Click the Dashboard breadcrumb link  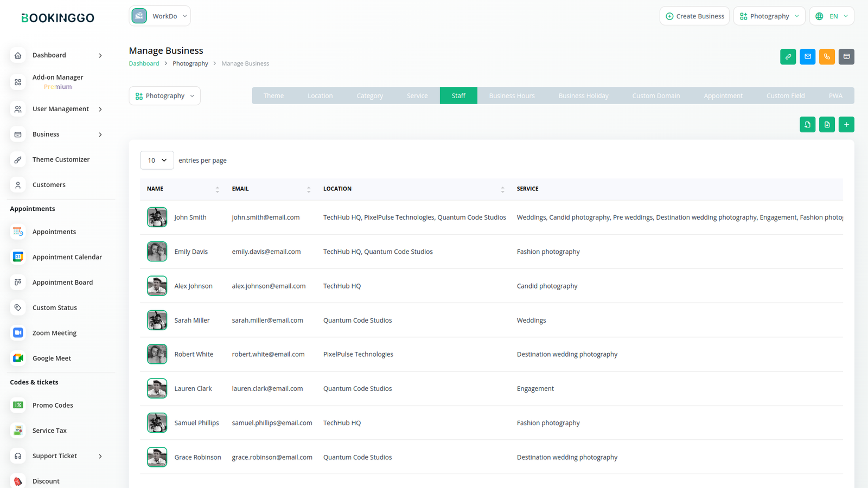pos(144,63)
